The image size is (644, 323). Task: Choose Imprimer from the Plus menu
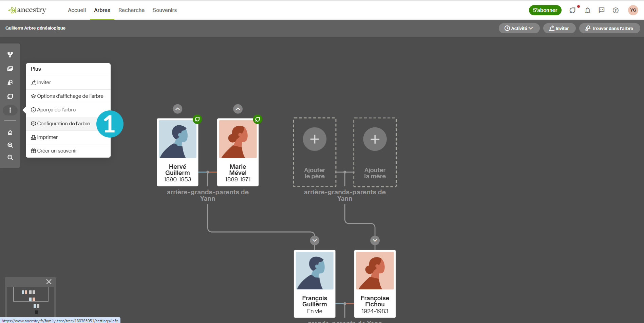(47, 137)
